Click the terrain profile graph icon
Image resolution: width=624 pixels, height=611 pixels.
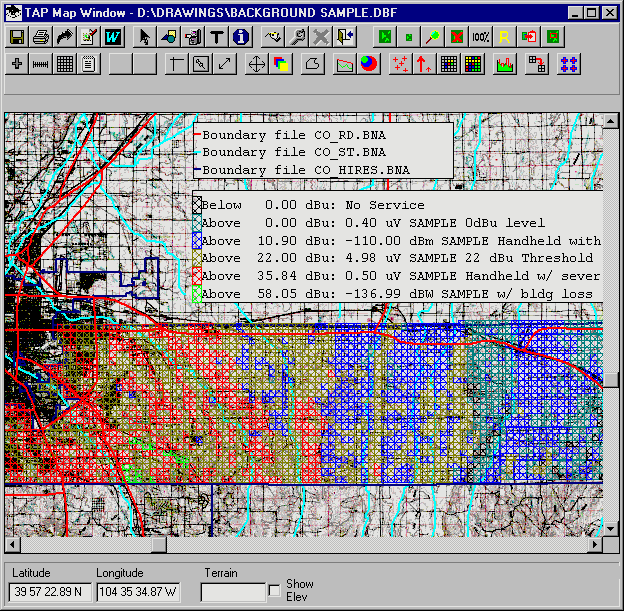pyautogui.click(x=345, y=64)
